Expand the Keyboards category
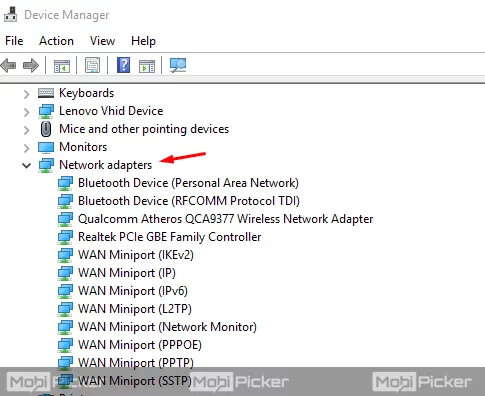 coord(27,94)
